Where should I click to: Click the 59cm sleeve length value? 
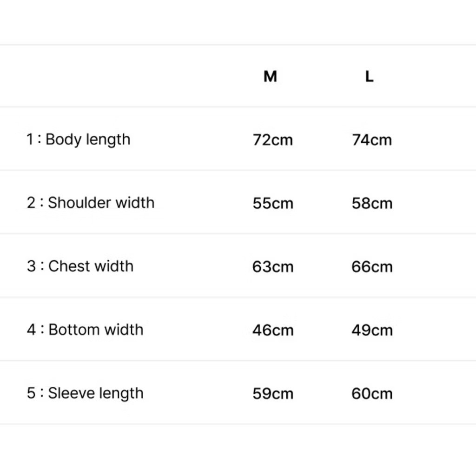click(273, 394)
